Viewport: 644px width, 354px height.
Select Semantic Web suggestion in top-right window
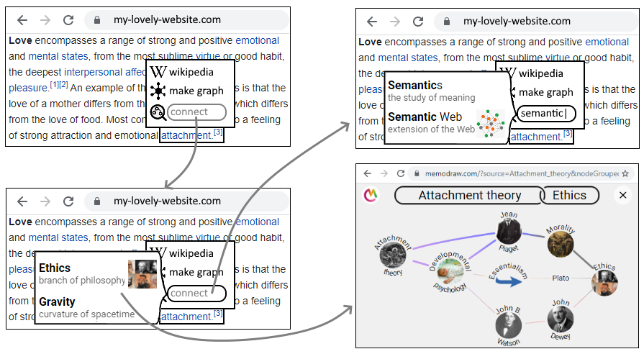[x=431, y=122]
